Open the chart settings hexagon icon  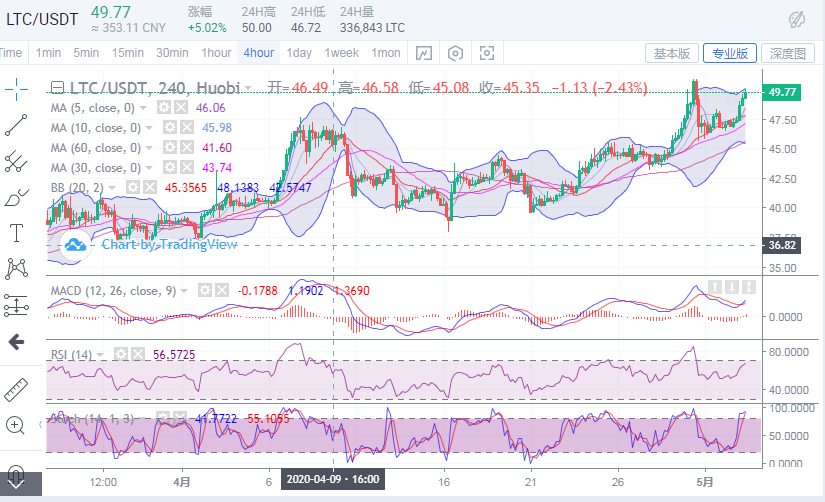tap(456, 53)
